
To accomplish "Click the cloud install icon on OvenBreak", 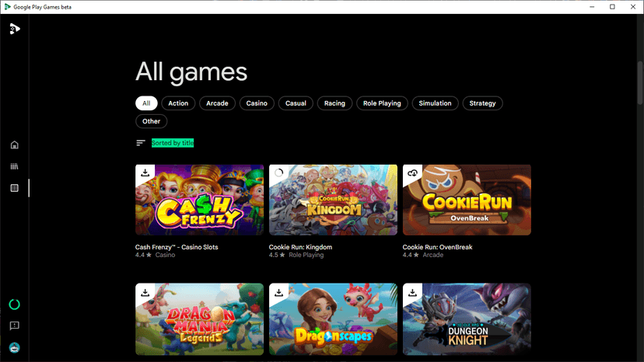I will [412, 172].
